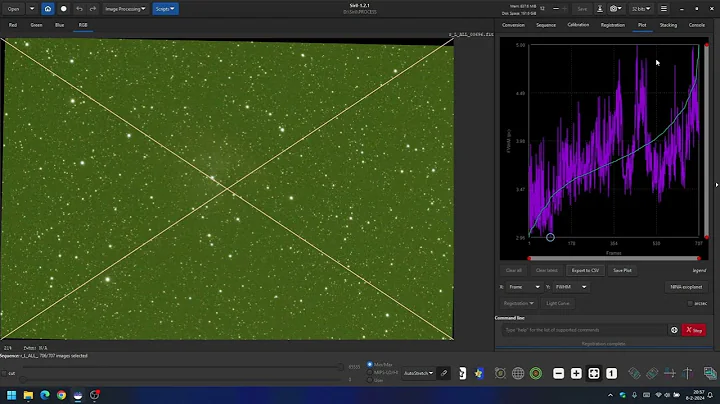Click the NINA exoplanet button
The image size is (720, 404).
[686, 287]
